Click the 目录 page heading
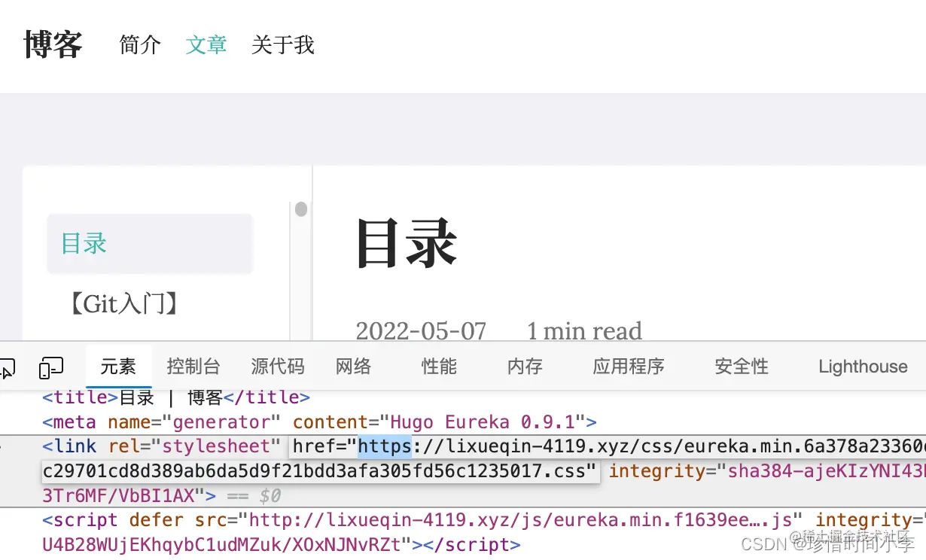The width and height of the screenshot is (926, 560). click(407, 243)
